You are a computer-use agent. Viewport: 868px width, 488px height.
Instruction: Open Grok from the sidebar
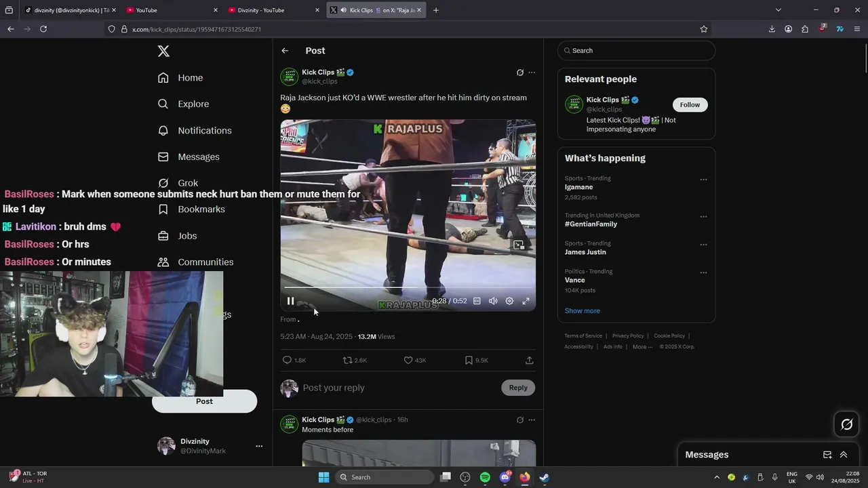pos(178,183)
